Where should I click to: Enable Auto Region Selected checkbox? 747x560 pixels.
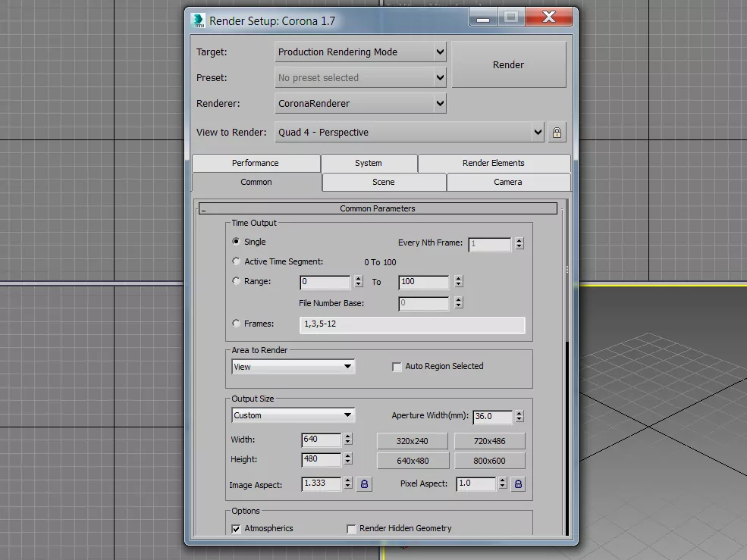[397, 367]
